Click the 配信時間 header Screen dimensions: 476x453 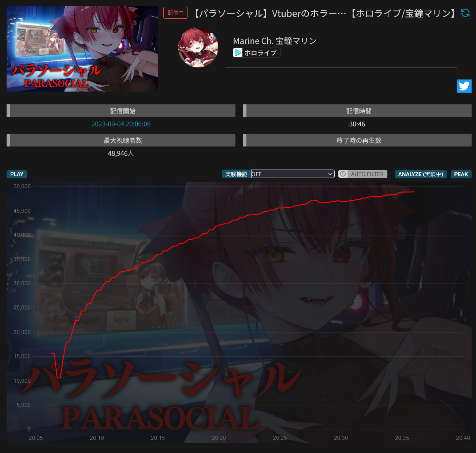tap(357, 111)
